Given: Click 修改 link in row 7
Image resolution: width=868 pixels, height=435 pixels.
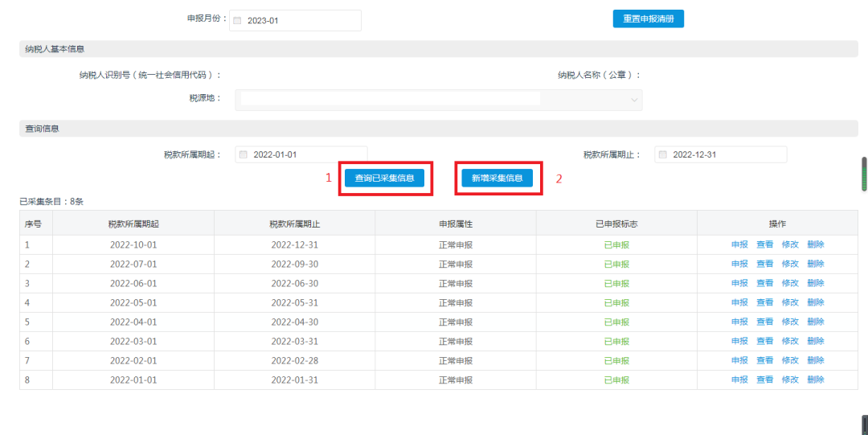Looking at the screenshot, I should click(790, 361).
